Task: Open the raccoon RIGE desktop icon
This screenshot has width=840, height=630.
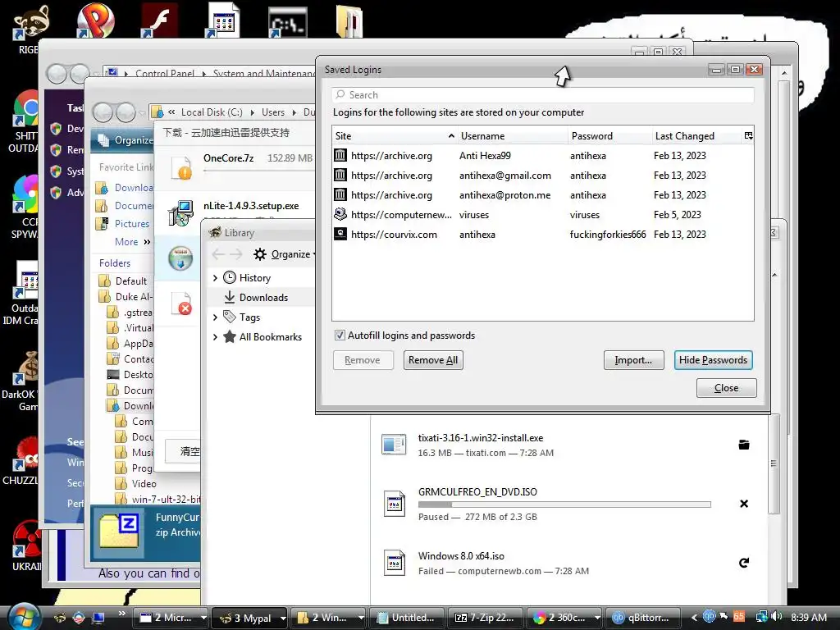Action: tap(30, 30)
